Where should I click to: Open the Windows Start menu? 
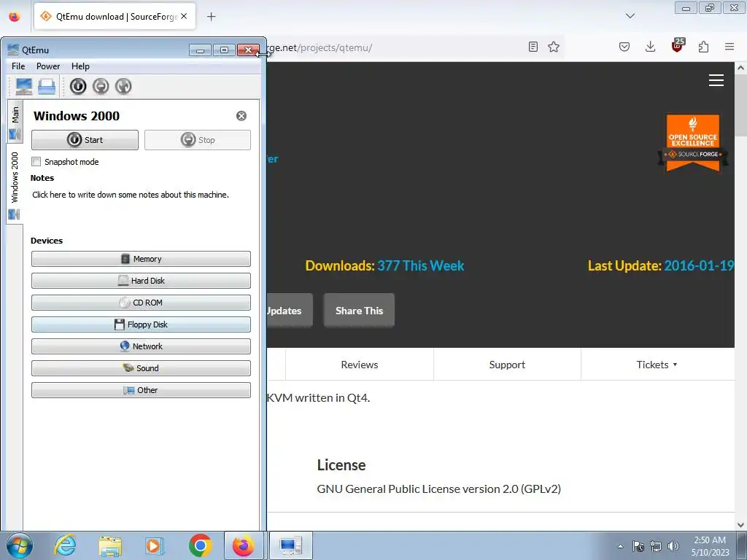tap(20, 545)
